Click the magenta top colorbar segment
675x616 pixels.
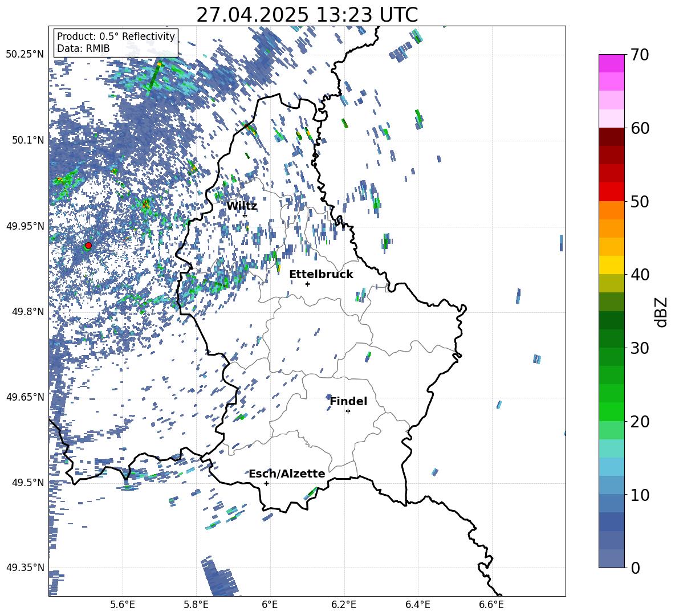[x=612, y=64]
